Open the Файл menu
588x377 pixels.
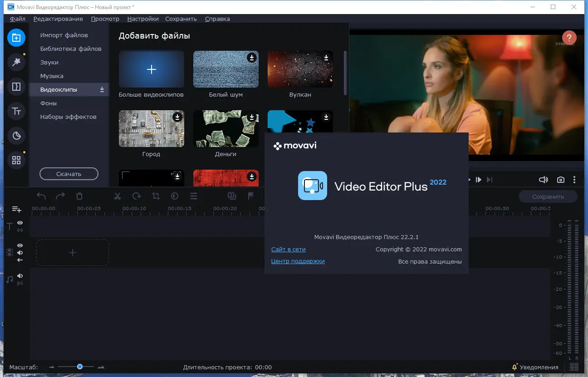coord(17,19)
